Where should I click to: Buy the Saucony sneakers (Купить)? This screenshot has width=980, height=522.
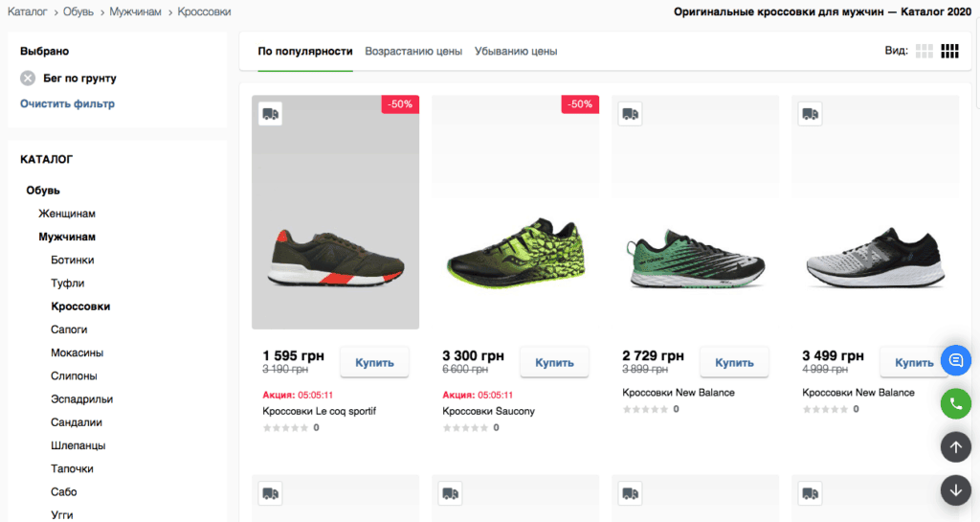(554, 363)
